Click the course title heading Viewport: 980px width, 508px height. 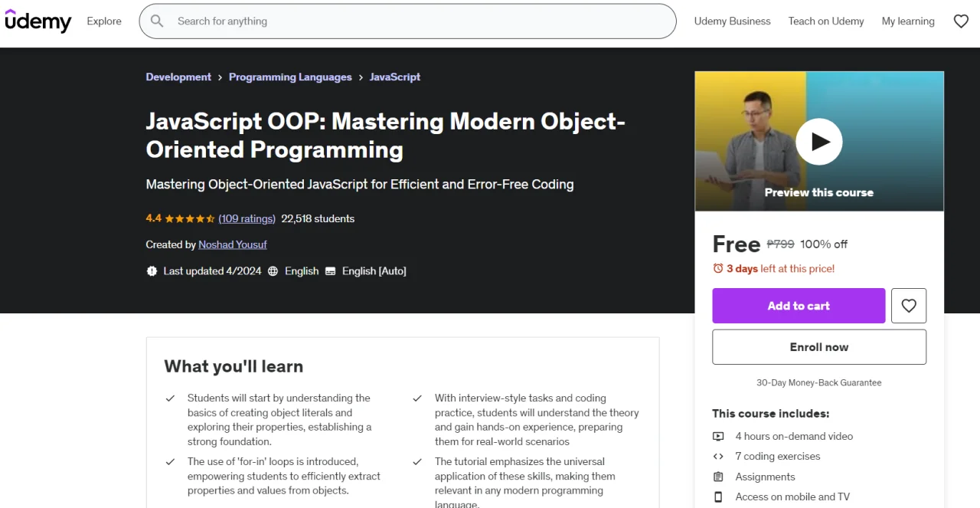point(386,135)
